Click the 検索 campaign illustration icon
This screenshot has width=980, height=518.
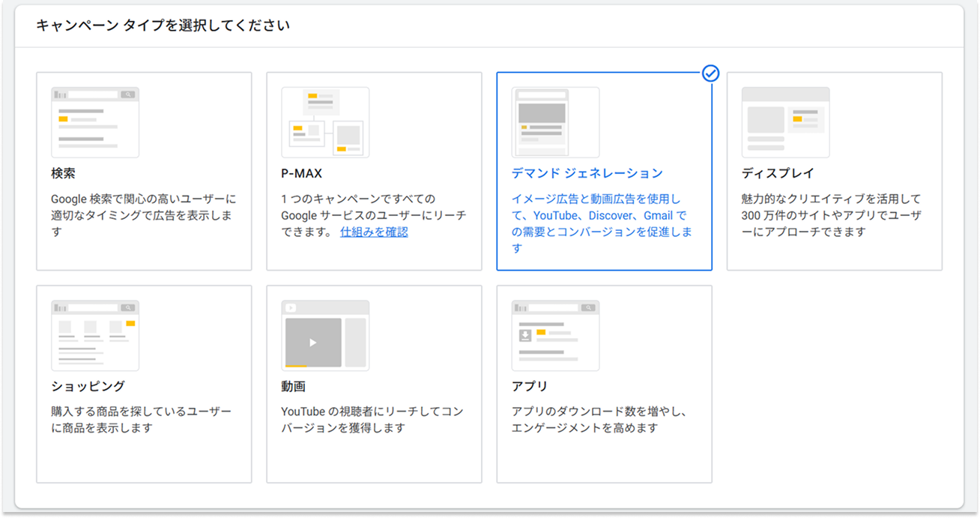tap(95, 122)
